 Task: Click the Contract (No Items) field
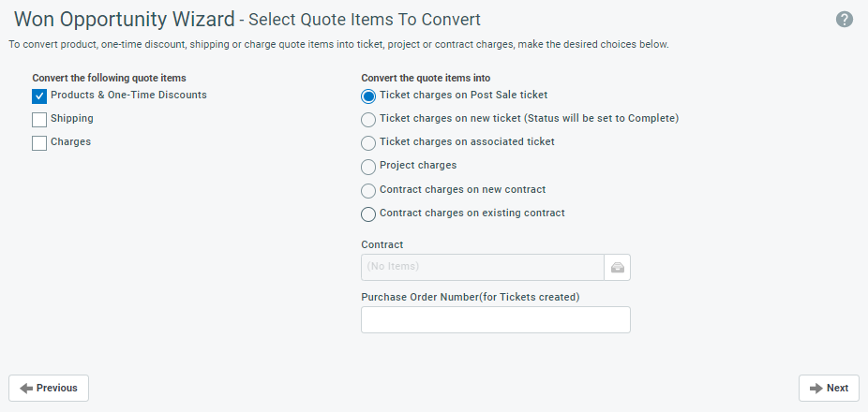pos(483,267)
